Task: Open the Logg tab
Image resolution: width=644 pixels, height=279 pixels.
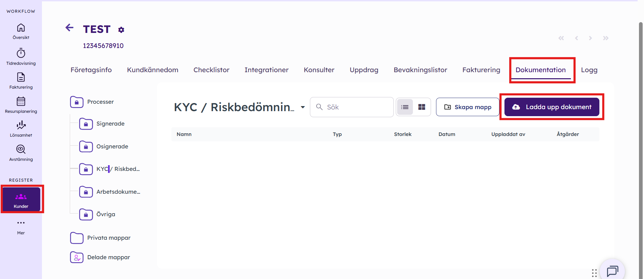Action: 589,70
